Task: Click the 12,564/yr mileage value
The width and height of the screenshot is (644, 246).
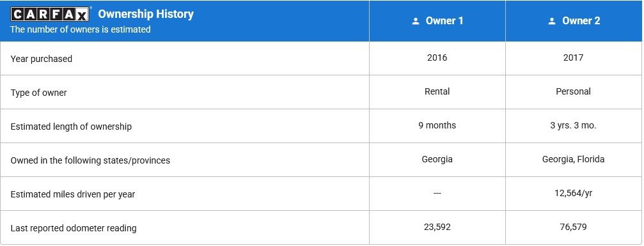Action: [x=574, y=193]
